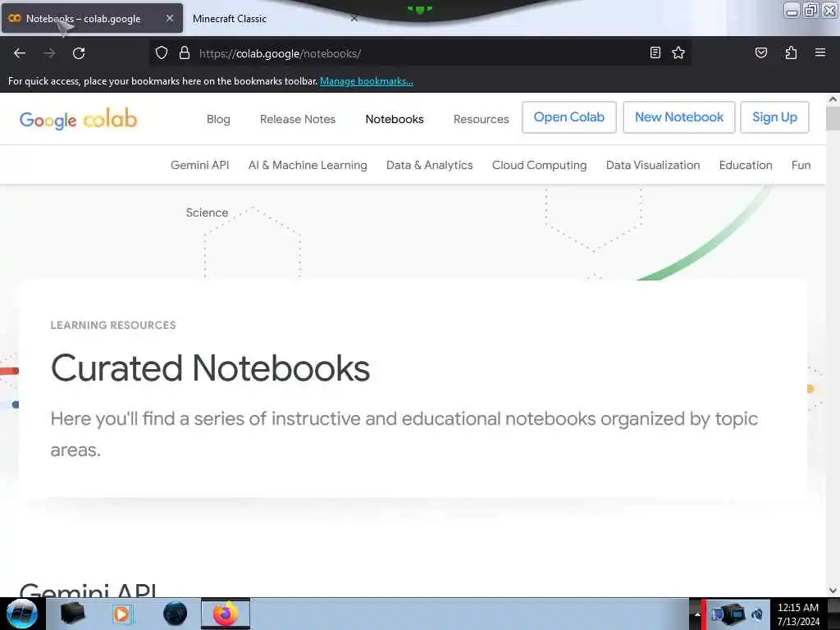840x630 pixels.
Task: Open the Release Notes nav item
Action: pyautogui.click(x=297, y=119)
